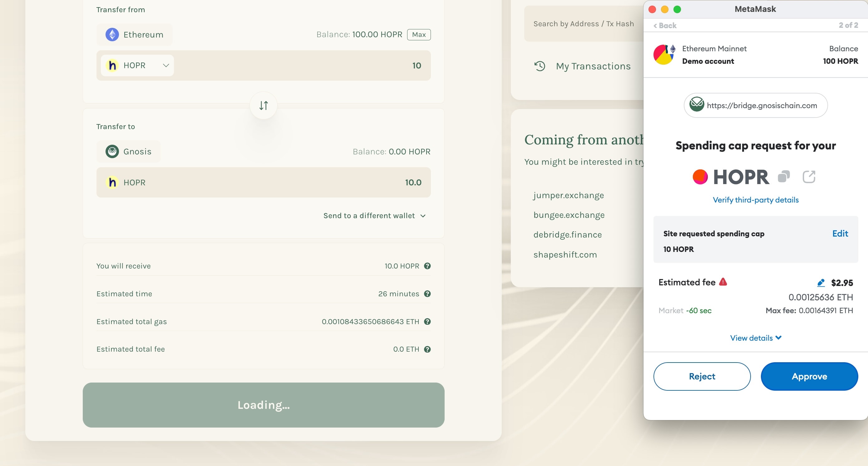Click the swap direction arrows icon
The image size is (868, 466).
pyautogui.click(x=264, y=105)
